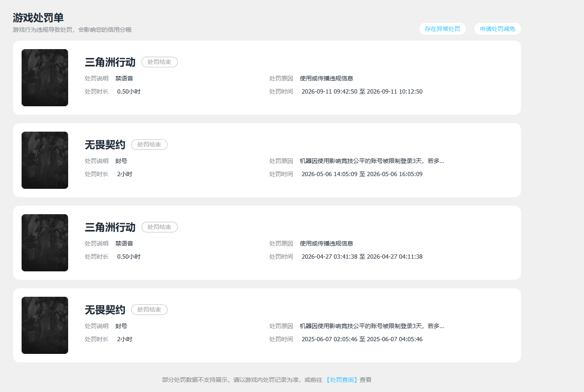Open the 三角洲行动 title dated 2026-09-11

(x=110, y=62)
